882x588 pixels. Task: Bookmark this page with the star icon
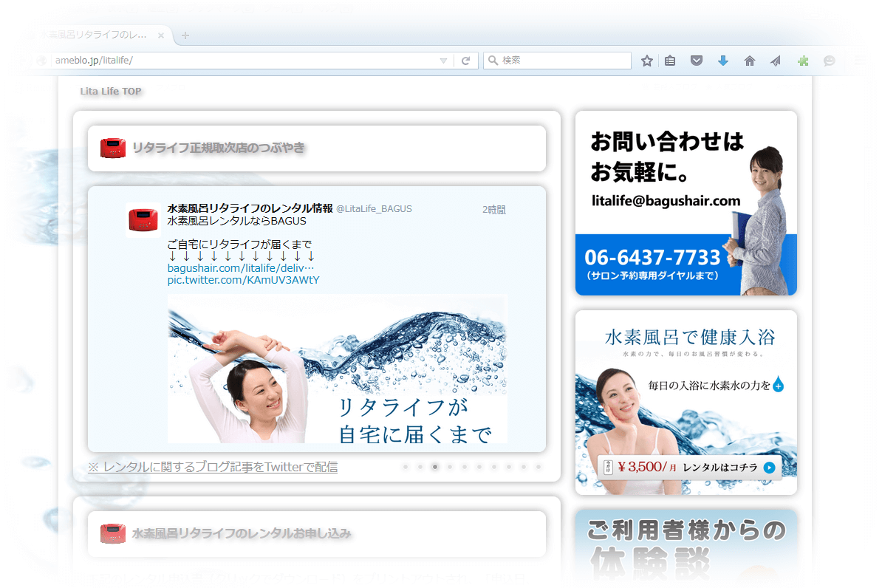click(x=647, y=61)
